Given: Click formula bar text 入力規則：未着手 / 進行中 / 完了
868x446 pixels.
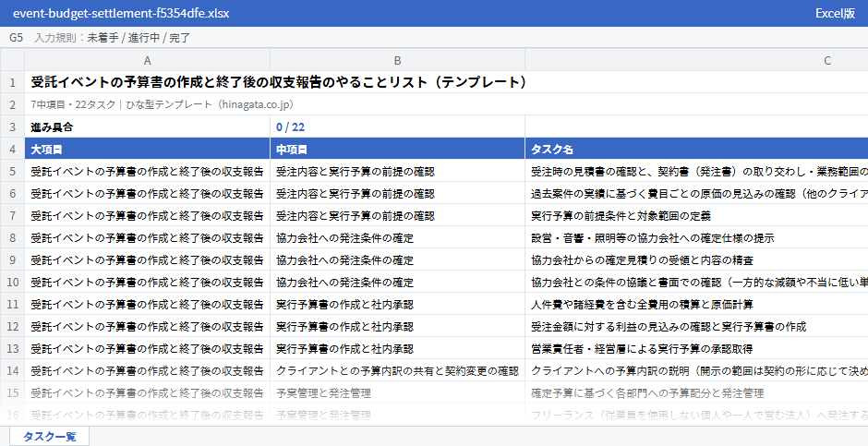Looking at the screenshot, I should point(113,38).
